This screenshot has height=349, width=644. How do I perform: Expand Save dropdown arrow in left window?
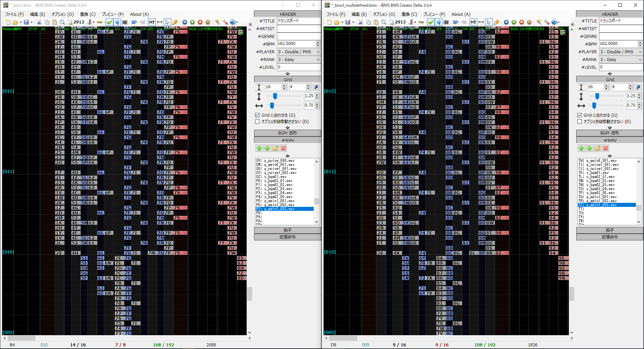[32, 22]
